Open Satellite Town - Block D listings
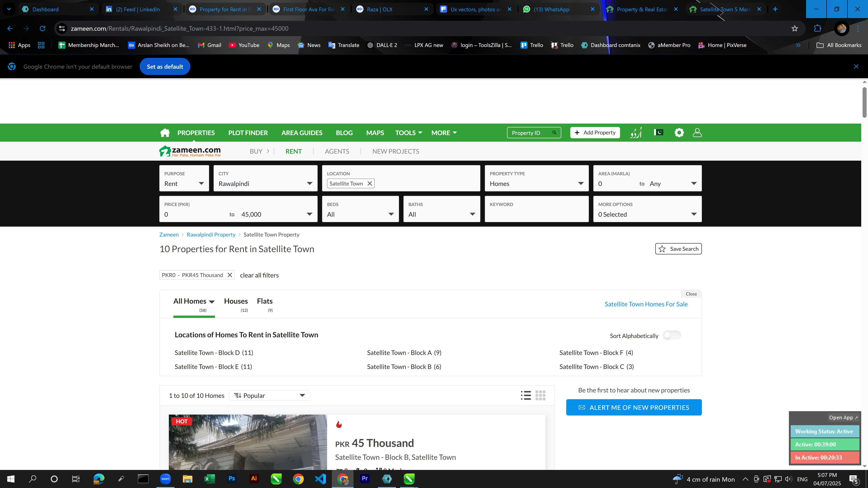This screenshot has height=488, width=868. (x=214, y=353)
